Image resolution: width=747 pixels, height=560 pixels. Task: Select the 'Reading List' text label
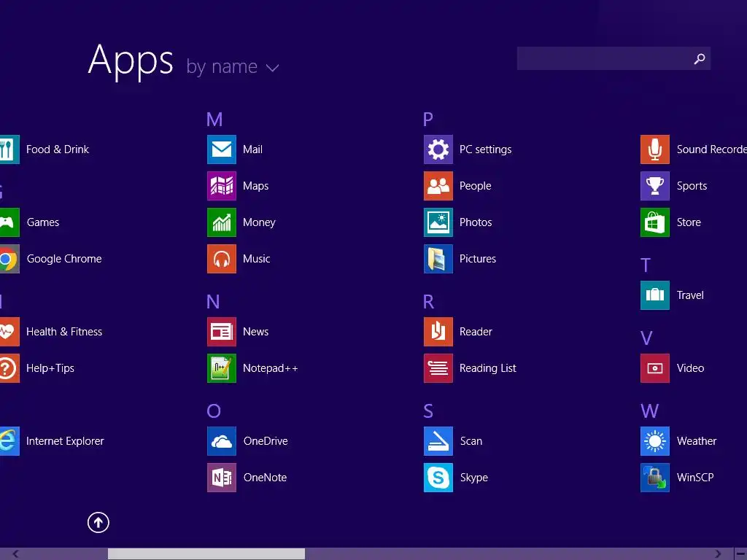(x=488, y=368)
